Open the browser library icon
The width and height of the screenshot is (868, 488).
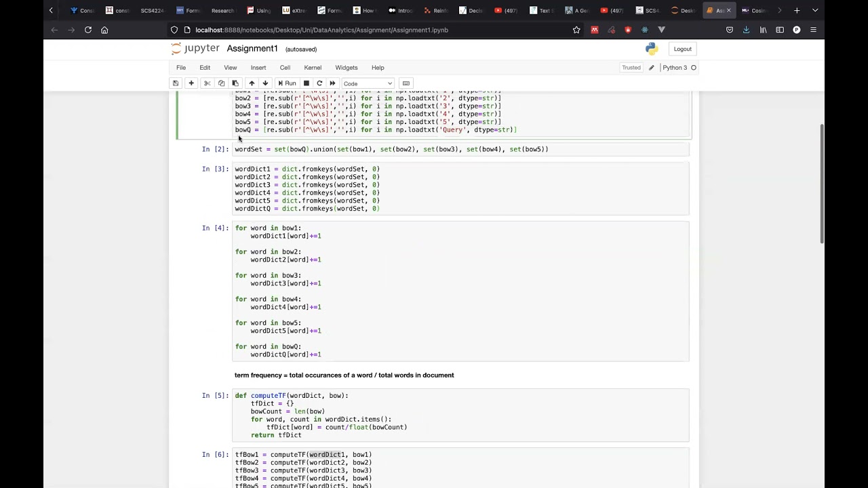point(763,30)
